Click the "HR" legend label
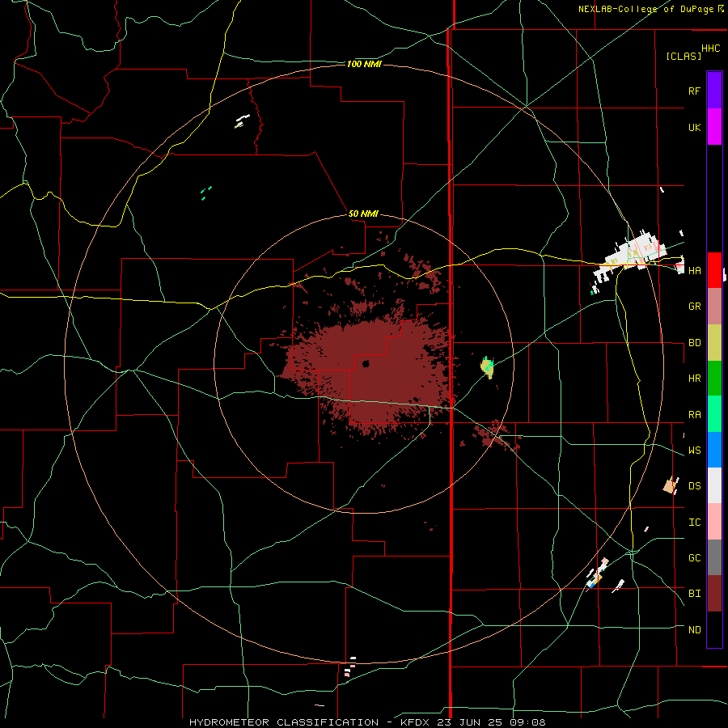Viewport: 728px width, 728px height. click(x=694, y=379)
